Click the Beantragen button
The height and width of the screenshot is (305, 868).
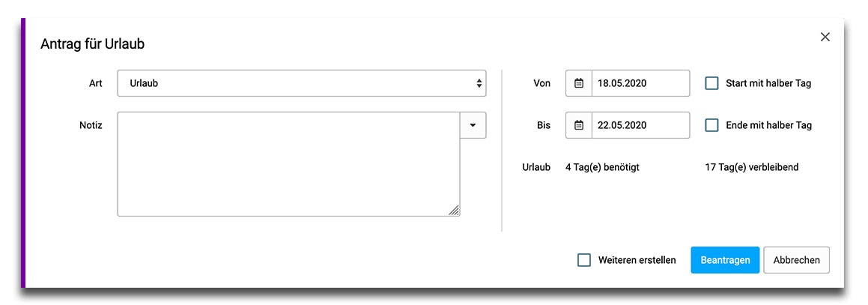point(725,260)
